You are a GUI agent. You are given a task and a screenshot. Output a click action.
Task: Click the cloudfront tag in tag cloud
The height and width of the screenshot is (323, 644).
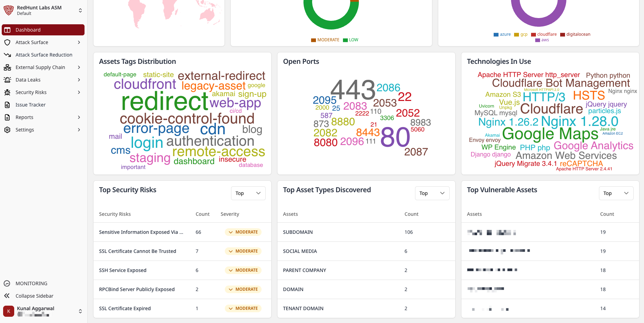coord(145,84)
